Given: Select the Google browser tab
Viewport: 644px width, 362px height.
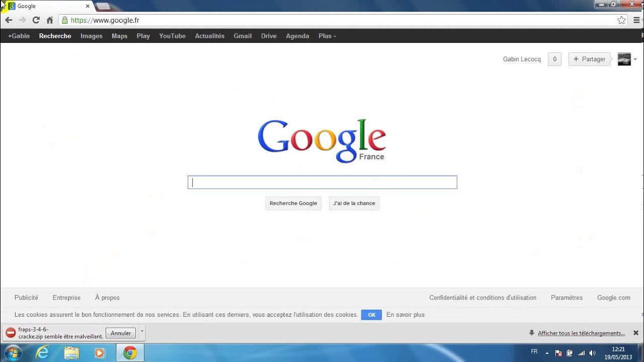Looking at the screenshot, I should [x=48, y=6].
